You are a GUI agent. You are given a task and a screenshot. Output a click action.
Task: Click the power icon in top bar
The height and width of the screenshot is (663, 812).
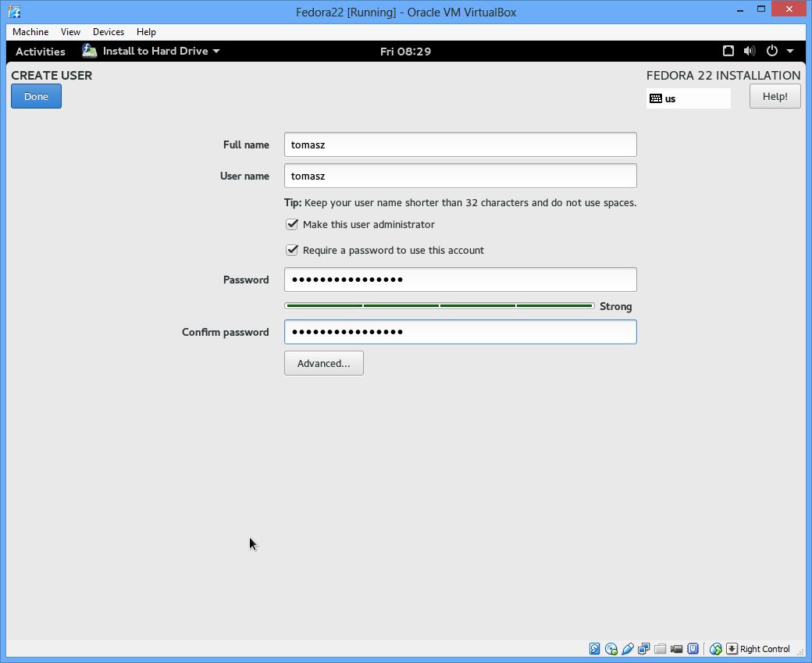point(772,51)
